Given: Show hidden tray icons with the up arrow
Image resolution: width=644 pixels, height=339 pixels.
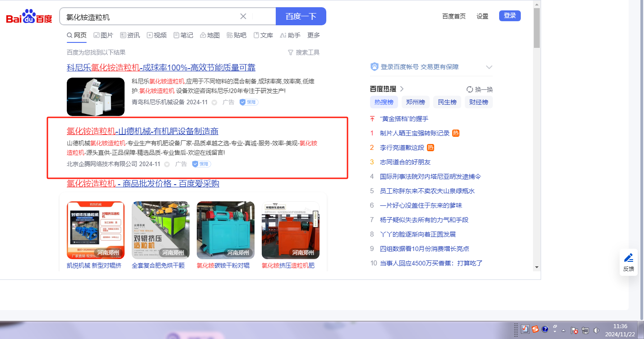Looking at the screenshot, I should pos(565,330).
